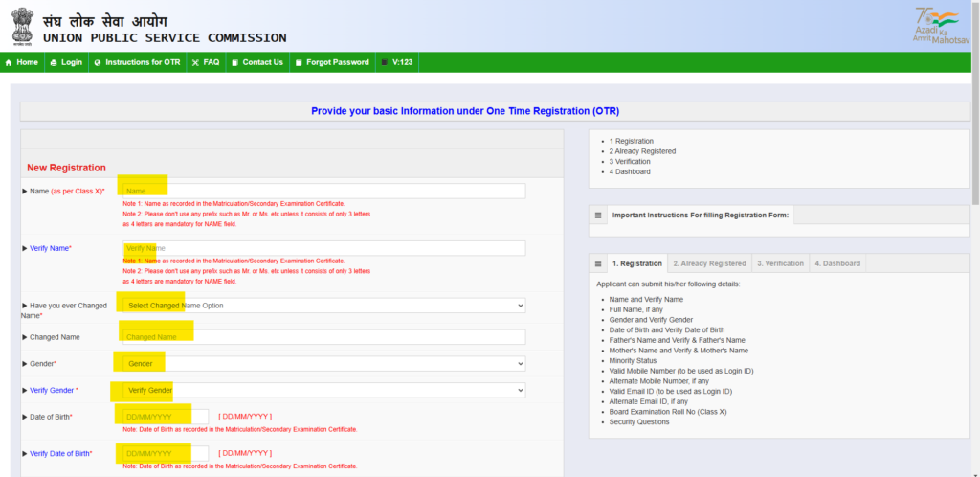The height and width of the screenshot is (477, 980).
Task: Switch to the 3. Verification tab
Action: [781, 263]
